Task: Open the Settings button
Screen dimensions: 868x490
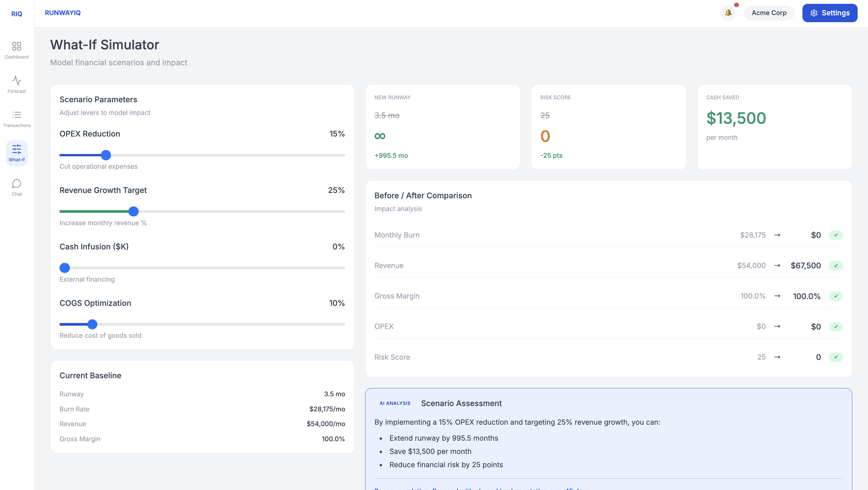Action: point(830,13)
